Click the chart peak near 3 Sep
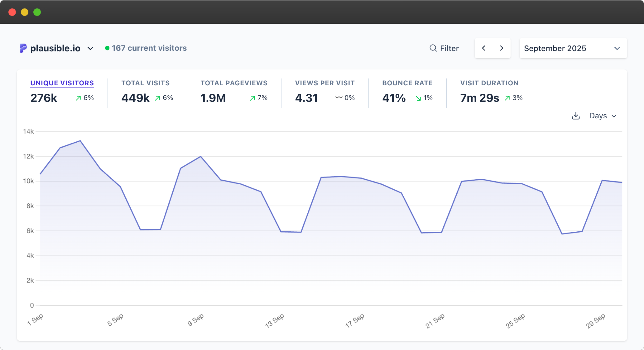Image resolution: width=644 pixels, height=350 pixels. point(80,141)
